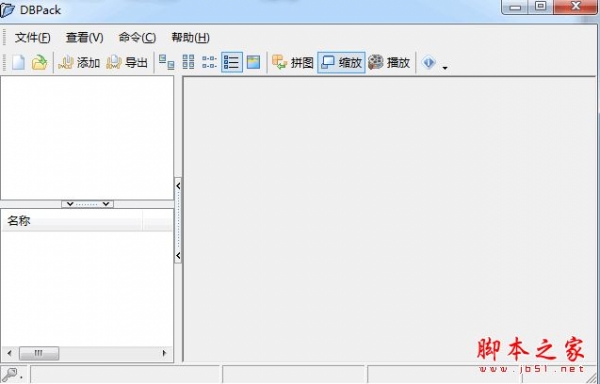The height and width of the screenshot is (384, 600).
Task: Click the 拼图 toolbar button
Action: [x=293, y=62]
